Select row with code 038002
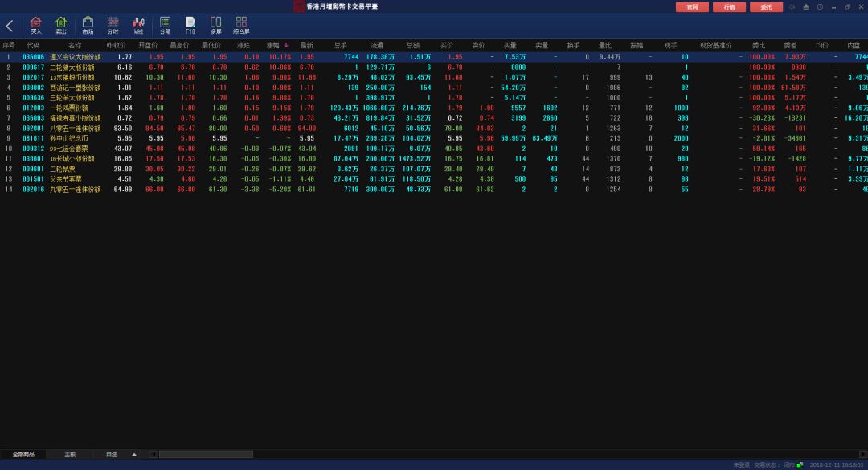 pos(434,88)
